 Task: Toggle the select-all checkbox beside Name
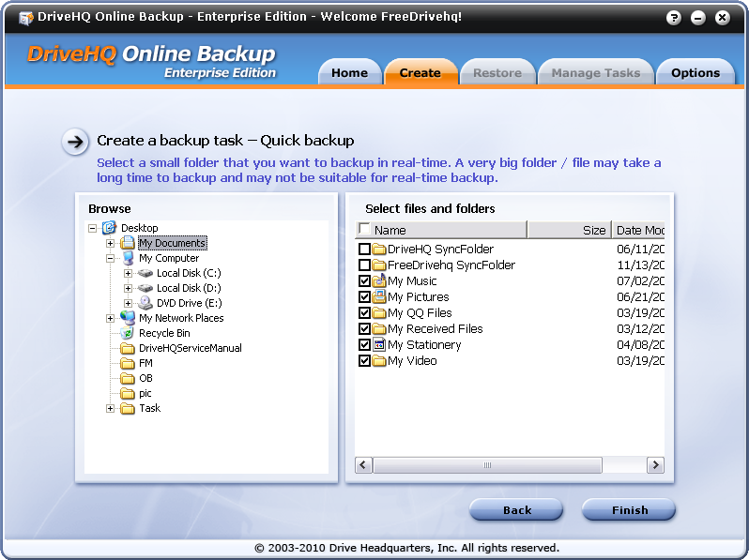(x=364, y=230)
